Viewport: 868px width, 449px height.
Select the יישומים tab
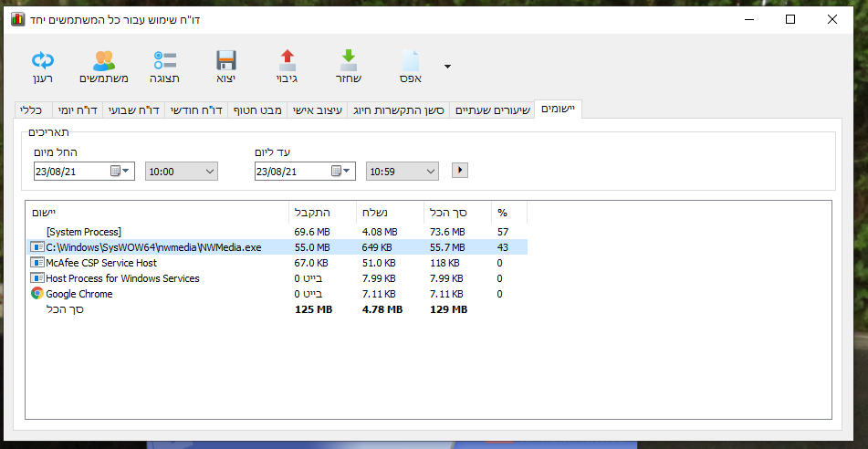pyautogui.click(x=558, y=110)
